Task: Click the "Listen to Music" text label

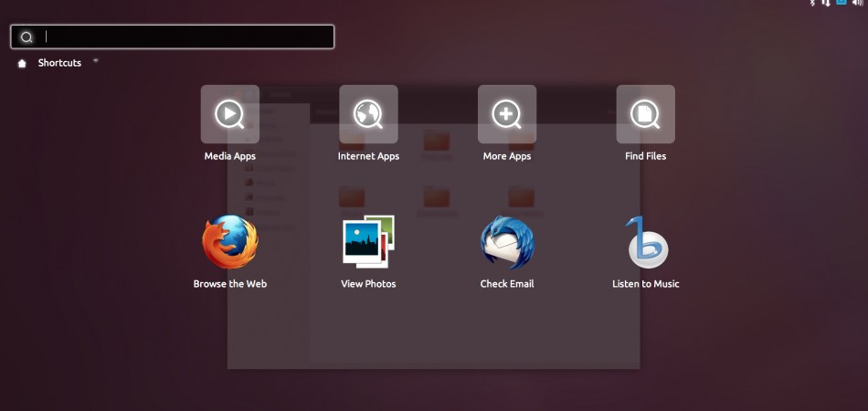Action: tap(645, 284)
